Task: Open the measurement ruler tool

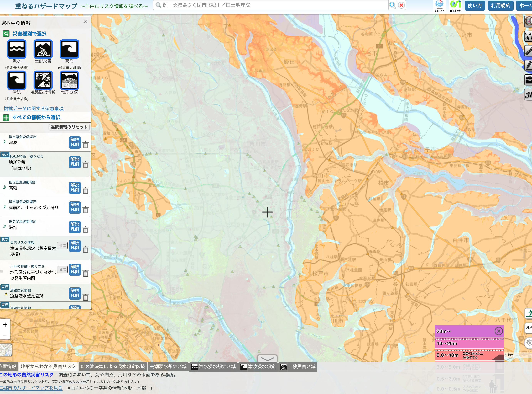Action: 528,51
